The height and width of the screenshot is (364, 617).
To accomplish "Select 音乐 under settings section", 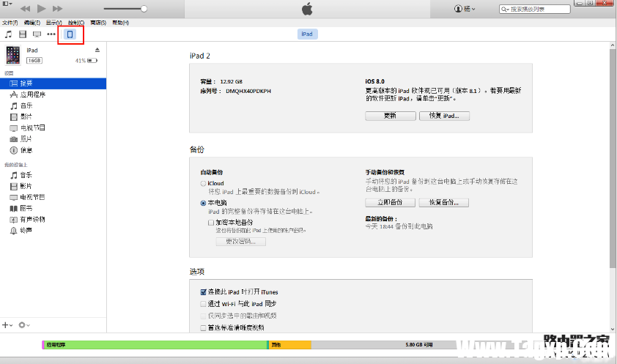I will pos(53,105).
